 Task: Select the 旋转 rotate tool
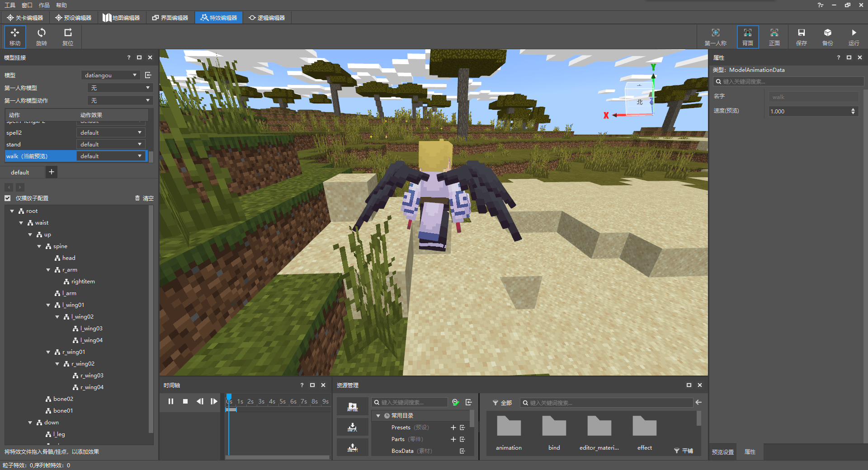click(42, 37)
